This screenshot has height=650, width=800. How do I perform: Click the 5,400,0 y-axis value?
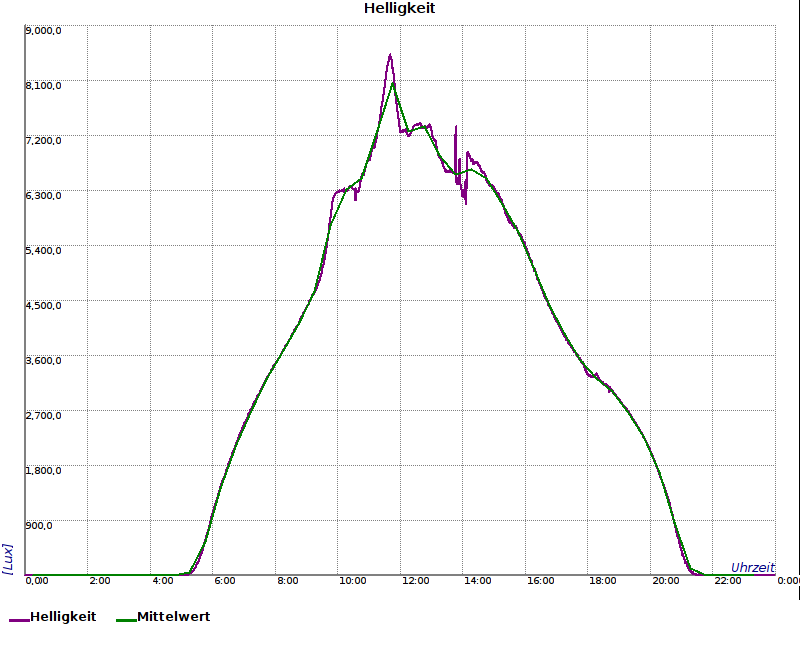(43, 251)
